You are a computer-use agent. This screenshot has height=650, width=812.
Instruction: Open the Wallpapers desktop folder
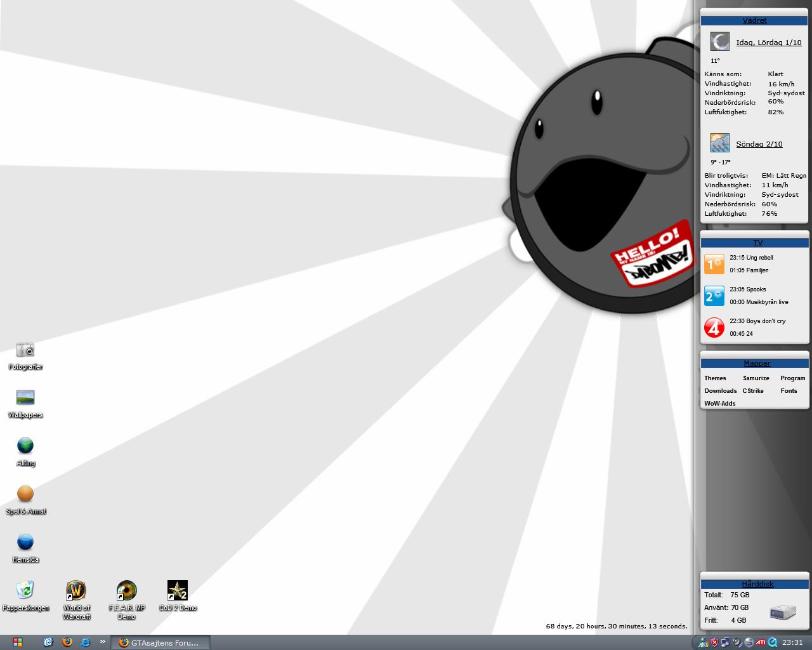pos(25,398)
